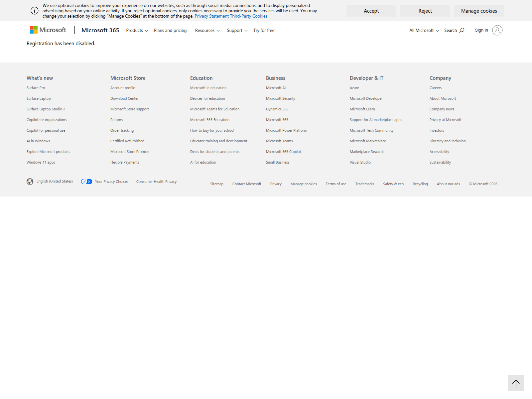Image resolution: width=532 pixels, height=399 pixels.
Task: Open Certified Refurbished link
Action: point(127,141)
